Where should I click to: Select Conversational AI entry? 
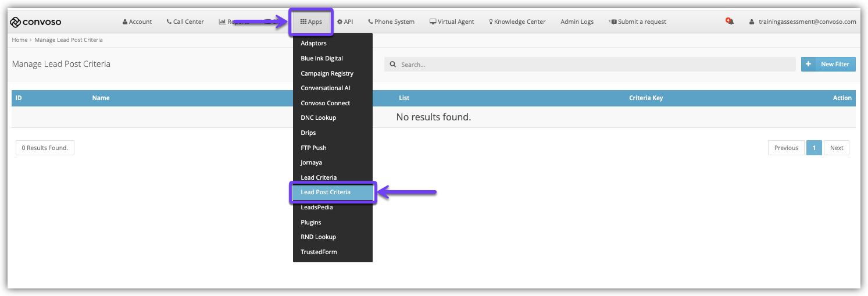coord(333,88)
